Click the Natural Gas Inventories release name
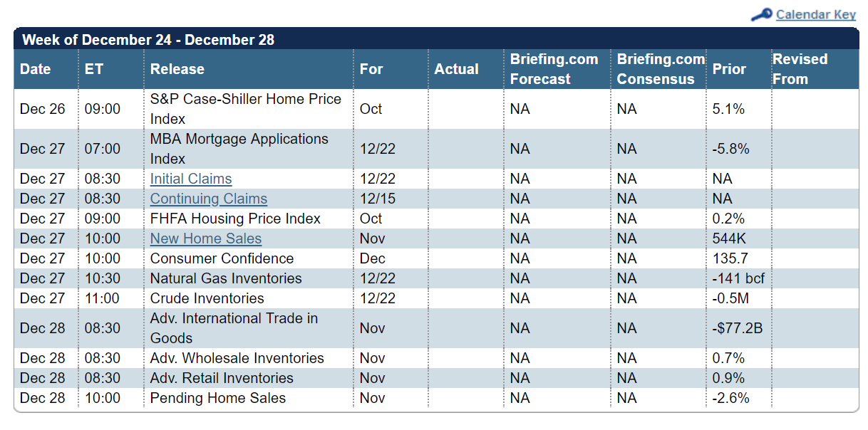Viewport: 868px width, 430px height. coord(226,278)
